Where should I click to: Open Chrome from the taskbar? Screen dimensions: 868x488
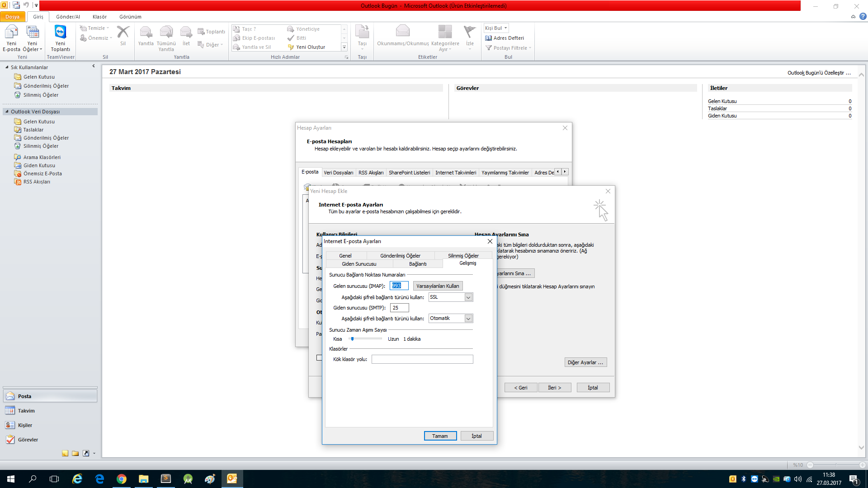point(121,479)
